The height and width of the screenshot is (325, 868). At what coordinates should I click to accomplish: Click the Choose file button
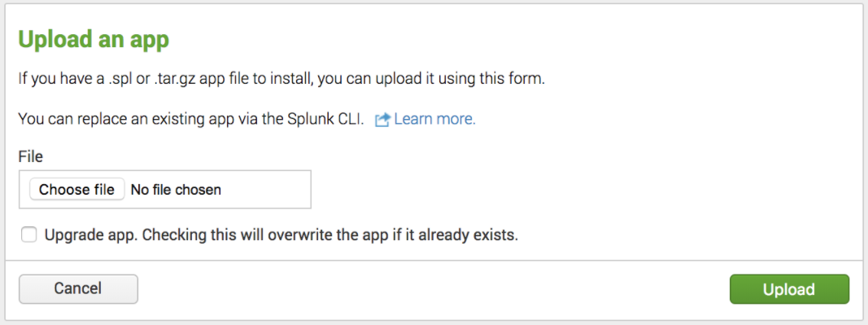tap(77, 189)
